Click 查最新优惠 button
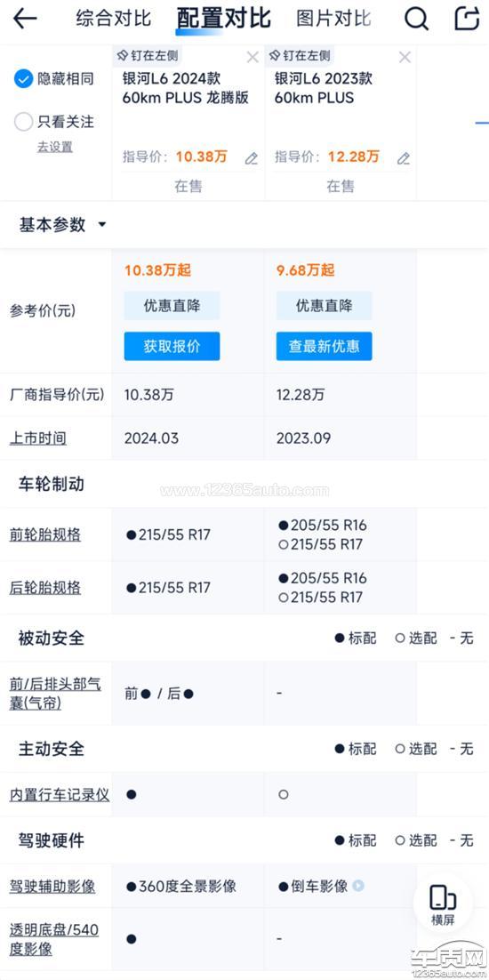This screenshot has height=980, width=489. tap(325, 346)
